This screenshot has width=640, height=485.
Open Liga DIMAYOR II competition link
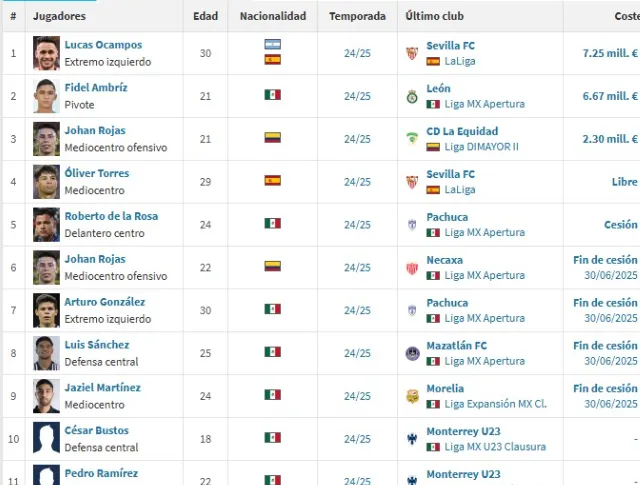482,147
